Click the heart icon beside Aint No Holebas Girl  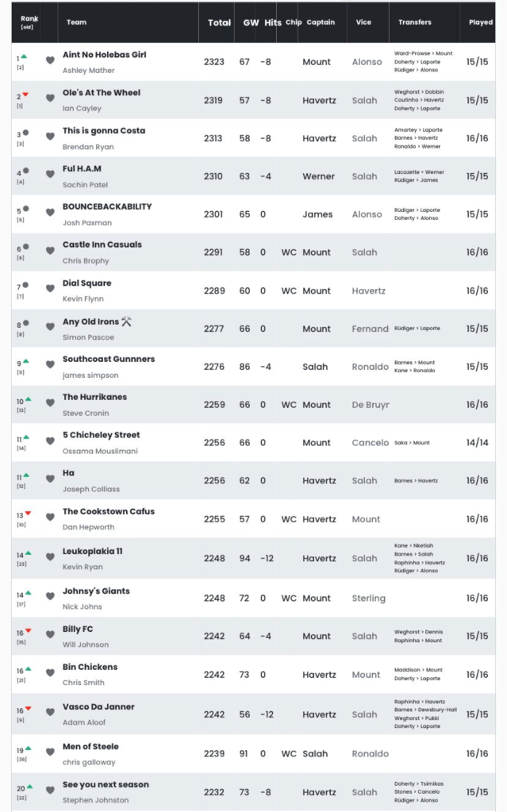pyautogui.click(x=50, y=60)
